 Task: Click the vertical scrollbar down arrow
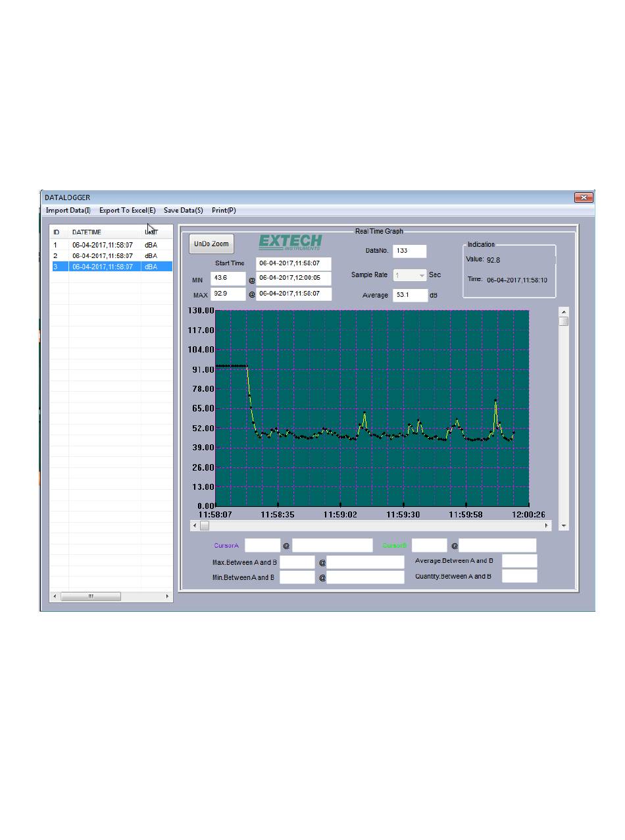coord(563,525)
